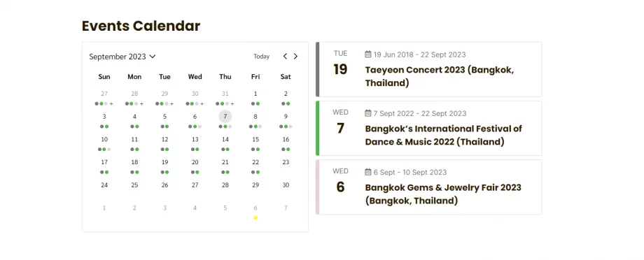
Task: Click calendar icon beside 6 Sept date range
Action: click(x=368, y=172)
